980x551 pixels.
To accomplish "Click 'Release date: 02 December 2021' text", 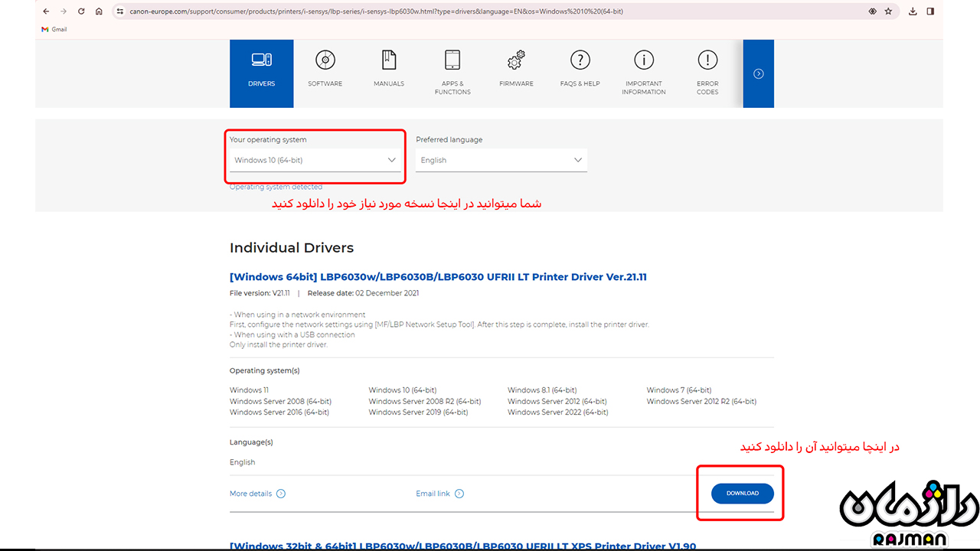I will [363, 293].
